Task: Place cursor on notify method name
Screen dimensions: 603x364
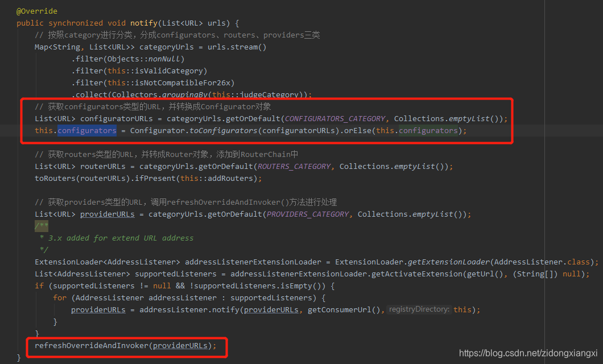Action: [144, 23]
